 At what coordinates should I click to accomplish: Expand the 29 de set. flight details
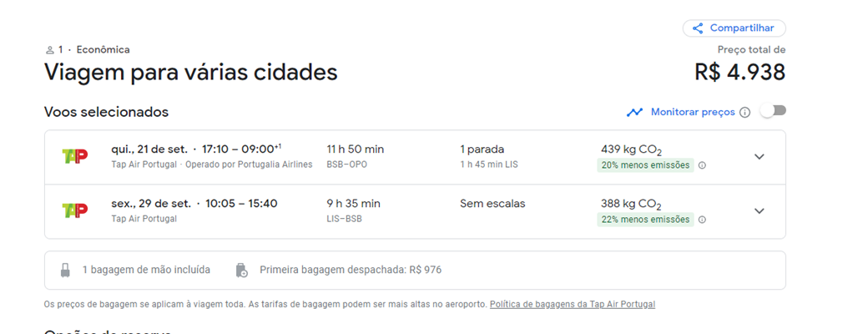coord(759,211)
